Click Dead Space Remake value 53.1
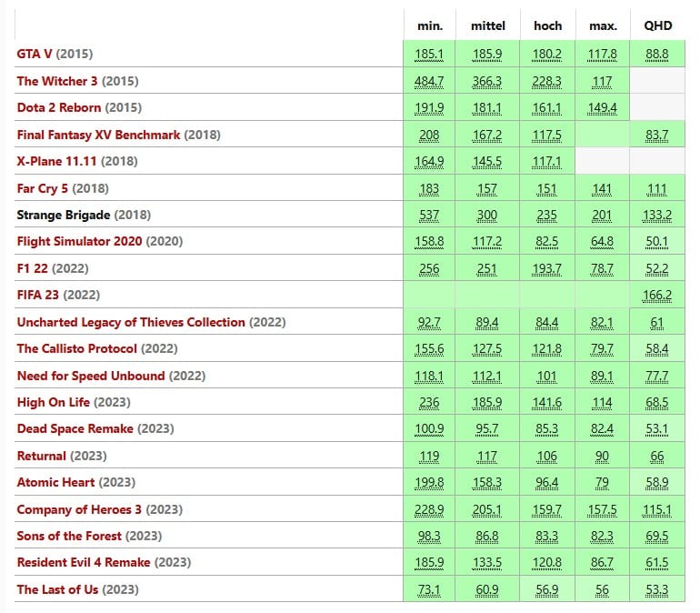Screen dimensions: 700x613 [x=656, y=429]
